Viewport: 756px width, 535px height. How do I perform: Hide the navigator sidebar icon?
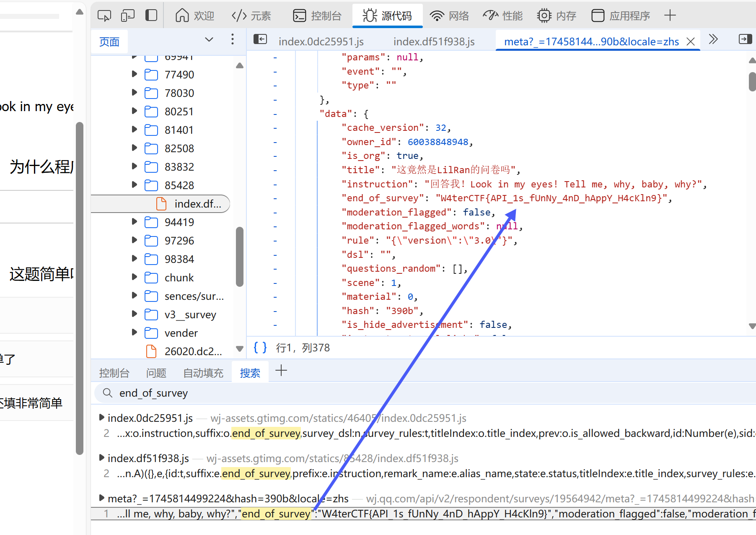[260, 39]
